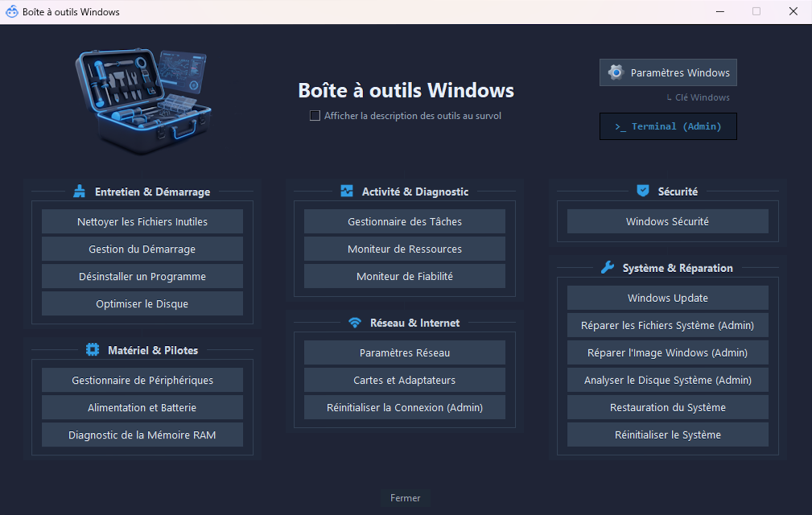The image size is (812, 515).
Task: Open Désinstaller un Programme
Action: coord(142,276)
